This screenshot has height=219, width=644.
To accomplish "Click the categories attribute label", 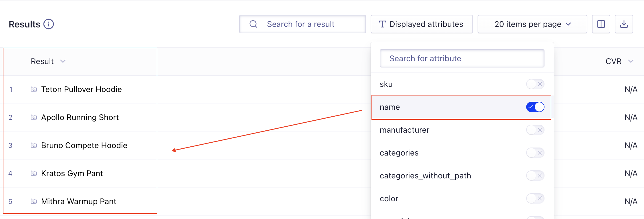I will pos(399,153).
